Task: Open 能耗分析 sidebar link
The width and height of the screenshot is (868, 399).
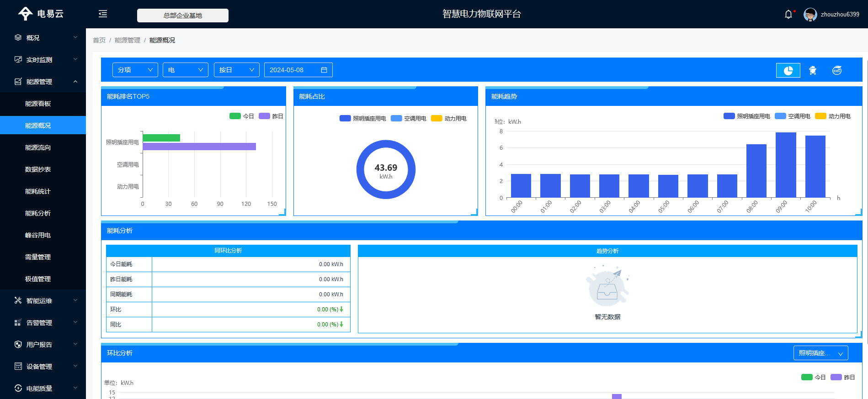Action: coord(43,213)
